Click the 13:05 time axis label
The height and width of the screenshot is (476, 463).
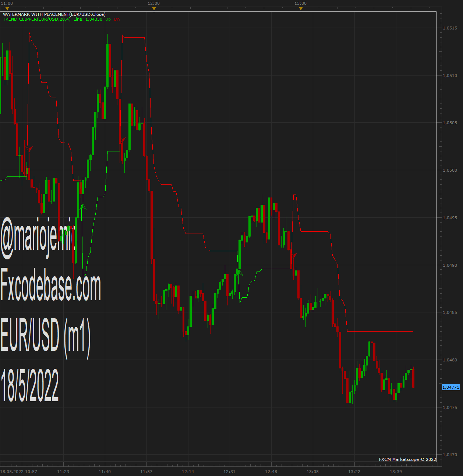(313, 472)
